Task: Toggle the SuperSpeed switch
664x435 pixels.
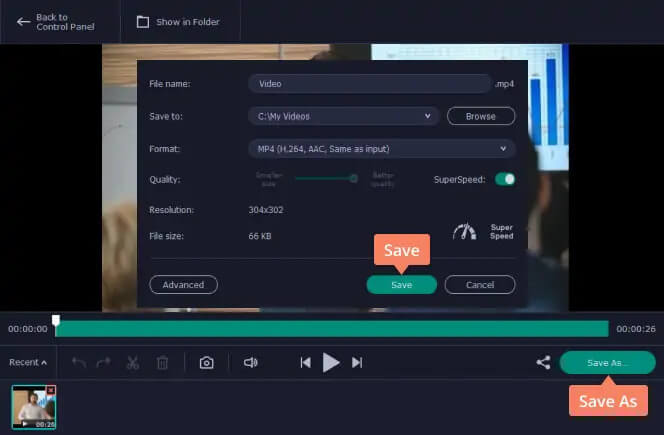Action: point(505,179)
